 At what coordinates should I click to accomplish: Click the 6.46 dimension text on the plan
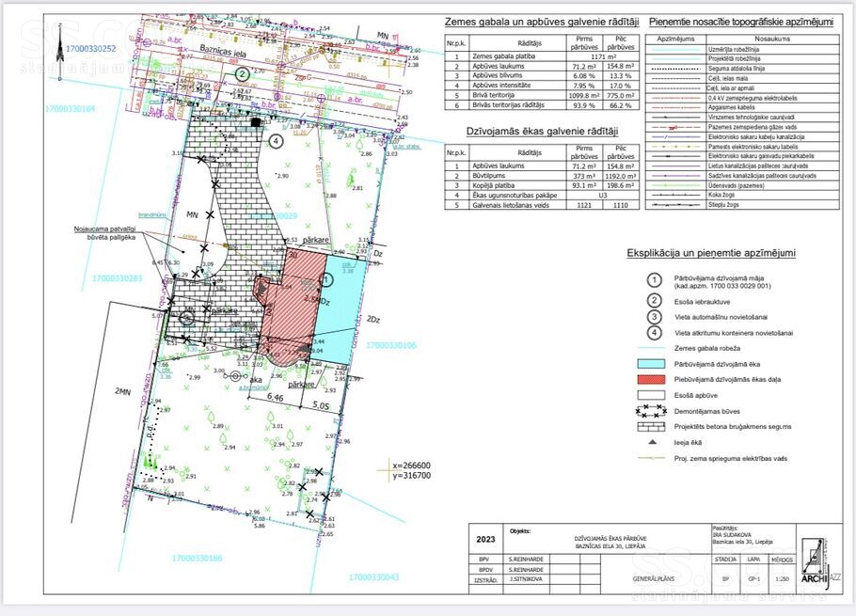(x=276, y=399)
